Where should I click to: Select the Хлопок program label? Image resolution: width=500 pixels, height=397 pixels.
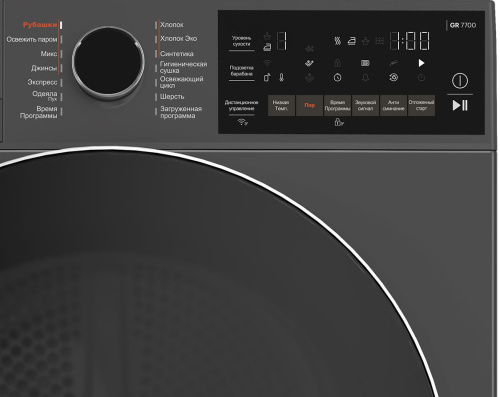click(172, 25)
